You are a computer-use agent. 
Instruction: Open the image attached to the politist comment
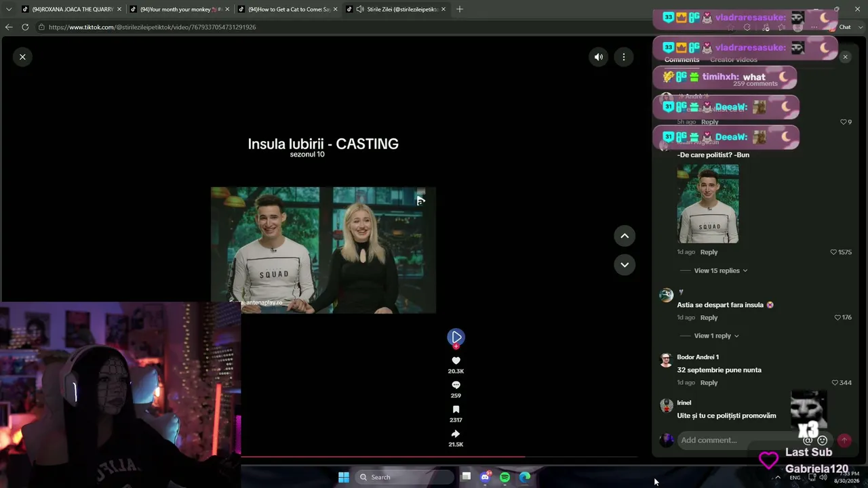[708, 203]
